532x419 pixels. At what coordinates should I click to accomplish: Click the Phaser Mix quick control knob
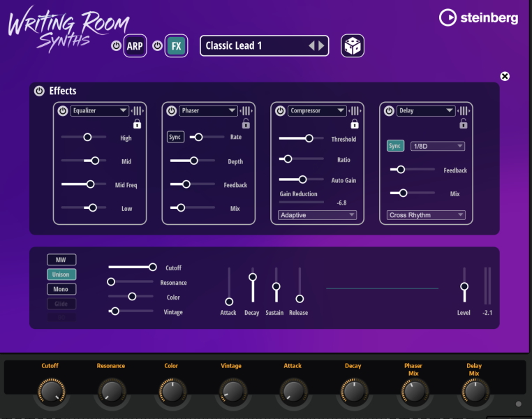tap(415, 392)
